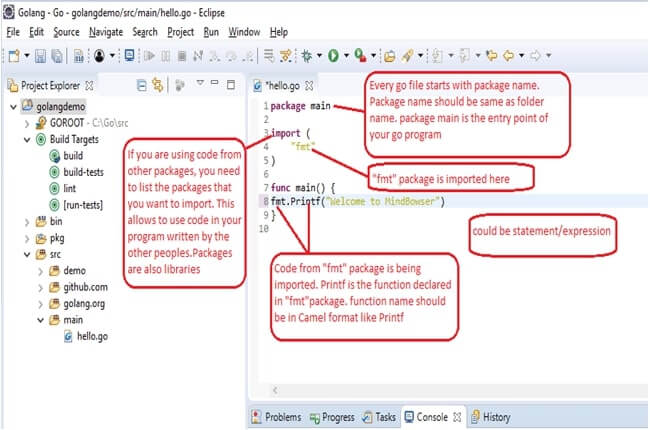Click the Save icon in the toolbar
The height and width of the screenshot is (430, 650).
pyautogui.click(x=41, y=56)
